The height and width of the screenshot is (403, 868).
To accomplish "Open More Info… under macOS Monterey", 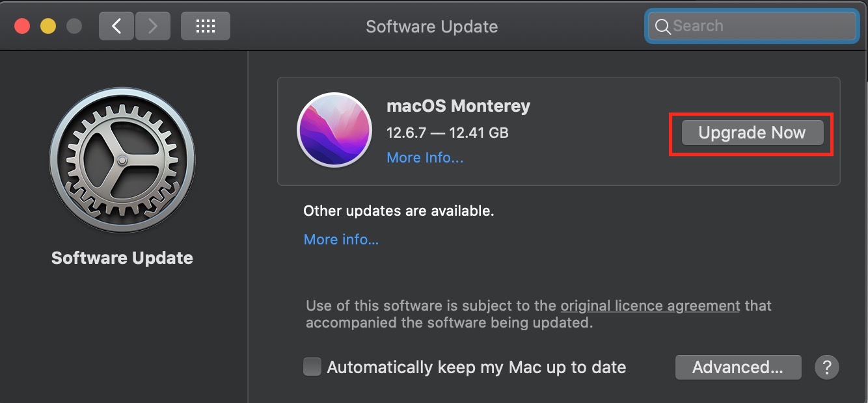I will pos(425,158).
